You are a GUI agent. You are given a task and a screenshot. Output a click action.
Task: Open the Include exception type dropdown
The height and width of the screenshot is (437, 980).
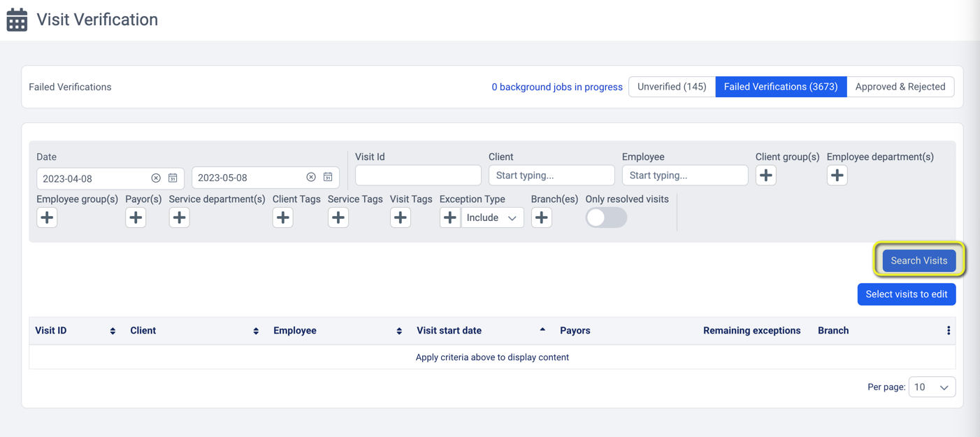click(x=492, y=217)
